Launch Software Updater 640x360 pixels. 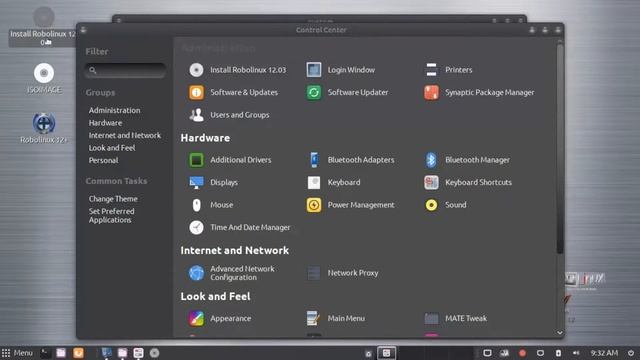point(347,92)
